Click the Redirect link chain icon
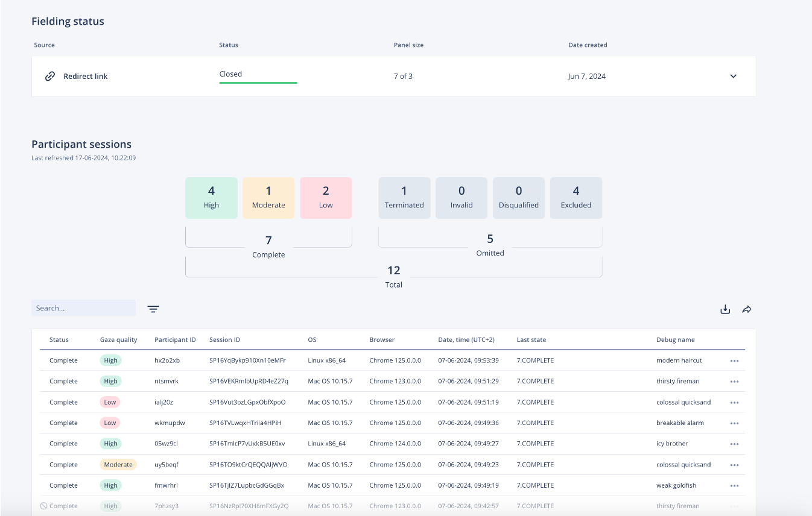Screen dimensions: 812x516 (51, 77)
